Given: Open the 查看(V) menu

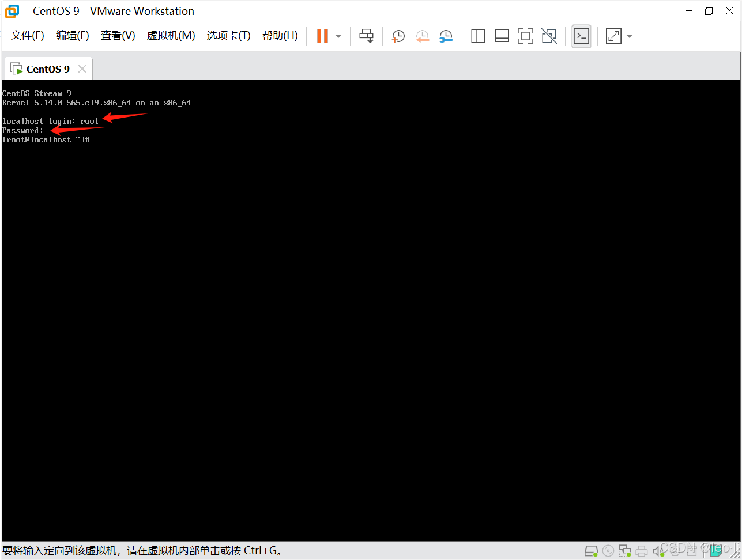Looking at the screenshot, I should [x=118, y=36].
